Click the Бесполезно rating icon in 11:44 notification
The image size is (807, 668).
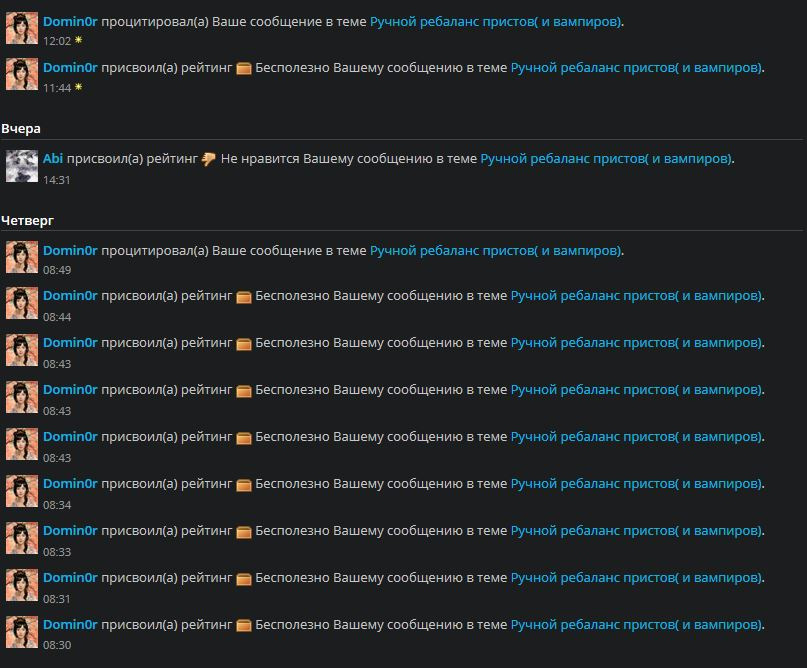[x=243, y=68]
